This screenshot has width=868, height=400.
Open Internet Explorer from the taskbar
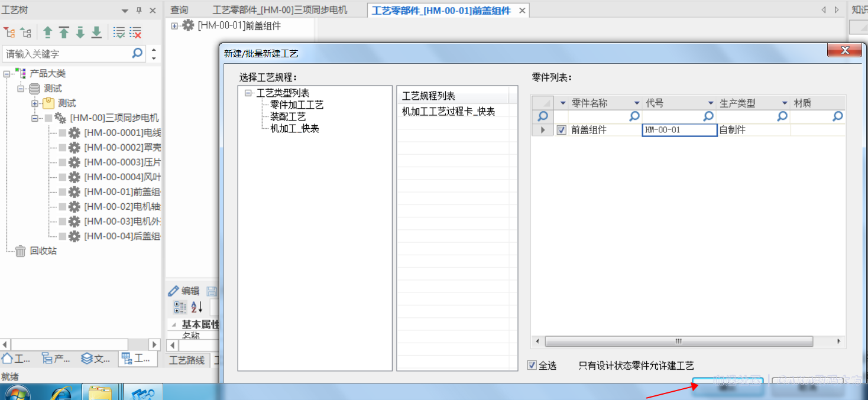coord(60,392)
